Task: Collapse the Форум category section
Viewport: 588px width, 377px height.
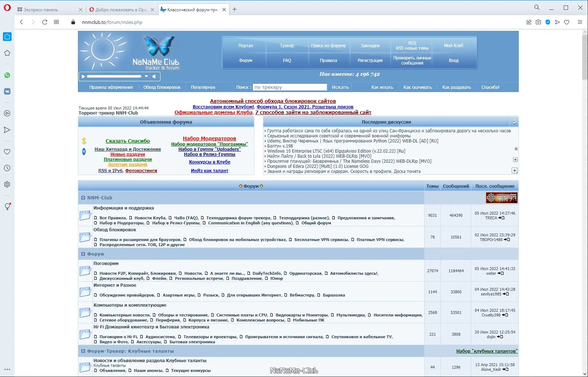Action: pos(83,254)
